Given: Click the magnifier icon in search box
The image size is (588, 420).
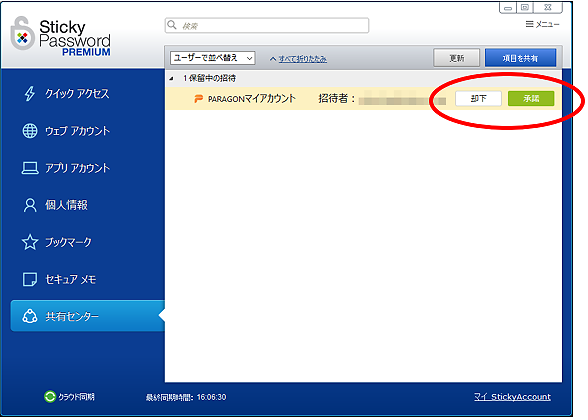Looking at the screenshot, I should pos(172,25).
